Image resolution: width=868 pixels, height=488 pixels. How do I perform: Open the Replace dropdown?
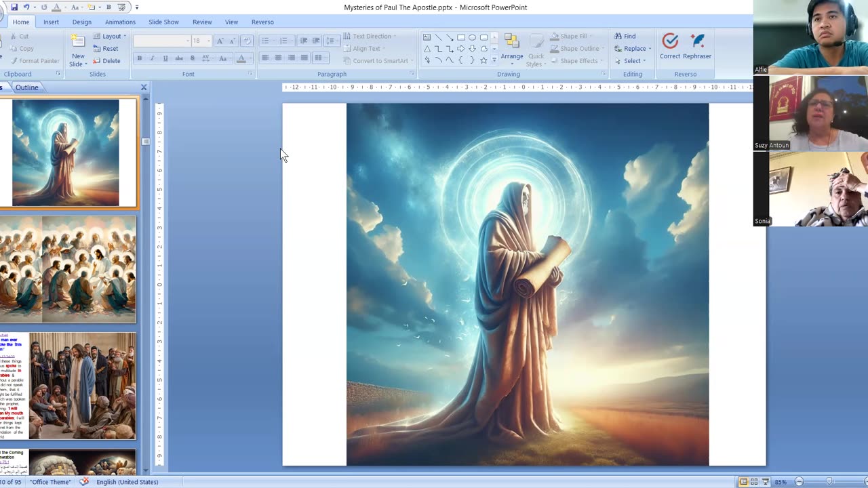click(633, 48)
